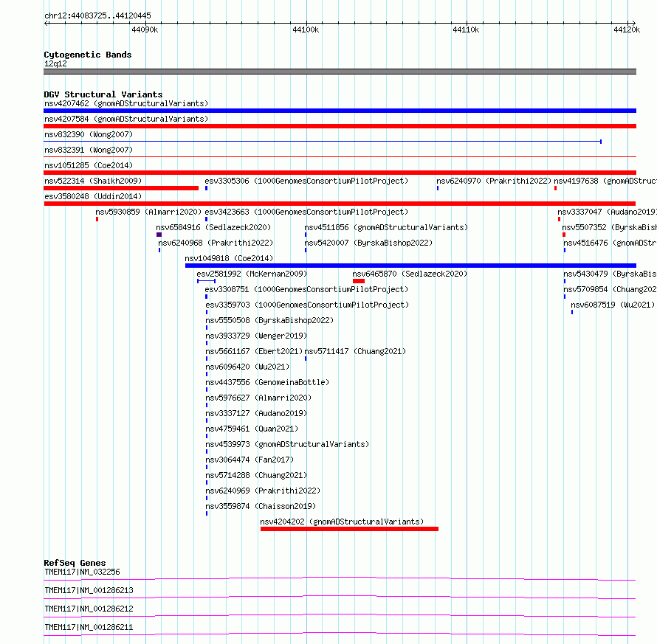The width and height of the screenshot is (657, 644).
Task: Open esv3423663 (1000GenomesConsortiumPilotProject) label
Action: [306, 212]
